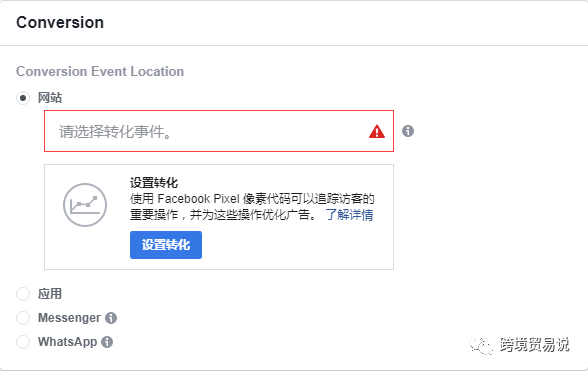Select the 网站 radio button

[23, 98]
